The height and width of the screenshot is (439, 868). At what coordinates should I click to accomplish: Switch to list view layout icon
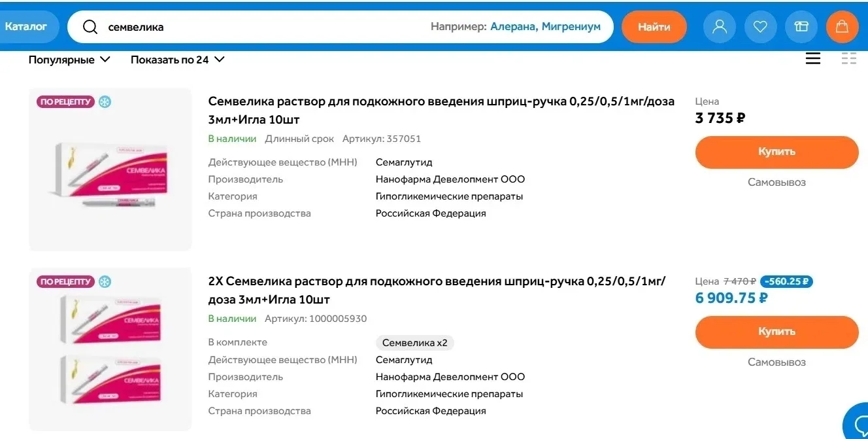[813, 59]
